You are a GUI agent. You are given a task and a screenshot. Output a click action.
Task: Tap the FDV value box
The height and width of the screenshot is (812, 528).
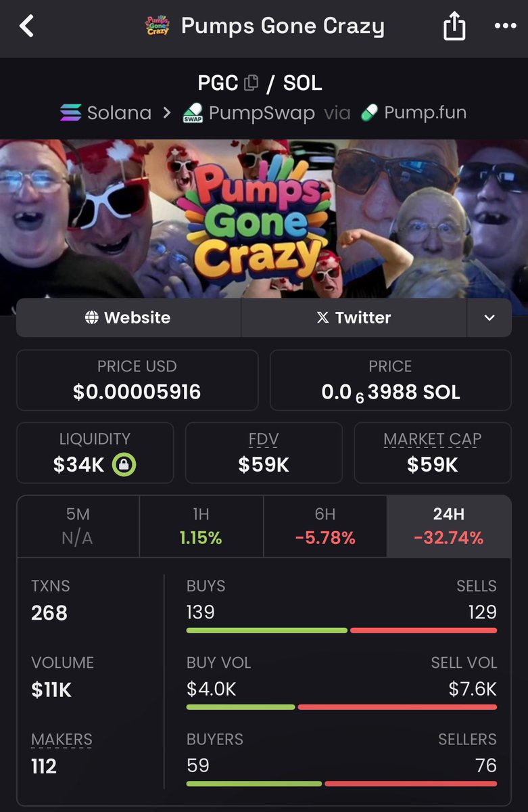(264, 453)
